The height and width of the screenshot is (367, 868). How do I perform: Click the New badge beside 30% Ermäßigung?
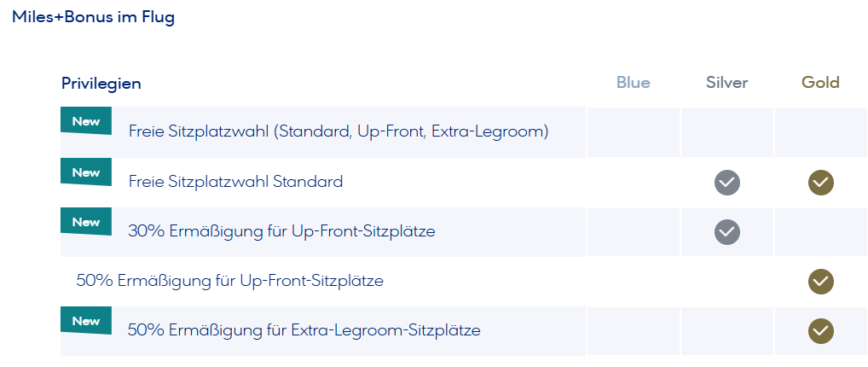86,222
